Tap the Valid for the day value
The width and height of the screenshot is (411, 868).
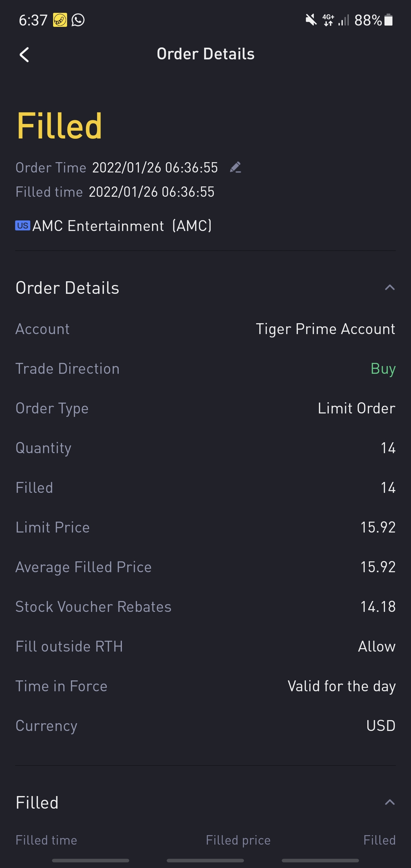point(341,686)
